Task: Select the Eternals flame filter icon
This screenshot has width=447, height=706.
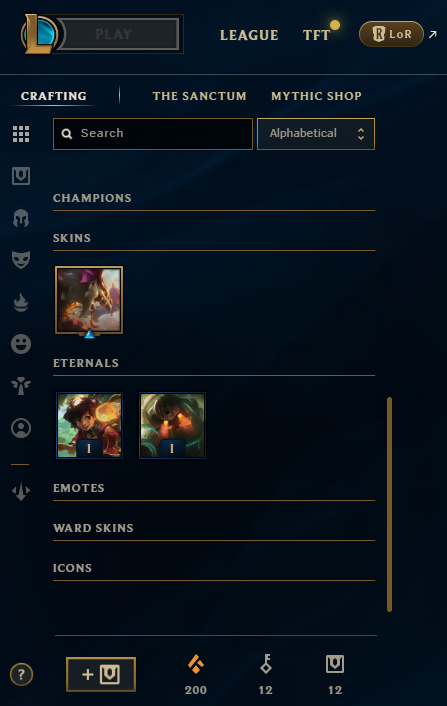Action: [x=21, y=302]
